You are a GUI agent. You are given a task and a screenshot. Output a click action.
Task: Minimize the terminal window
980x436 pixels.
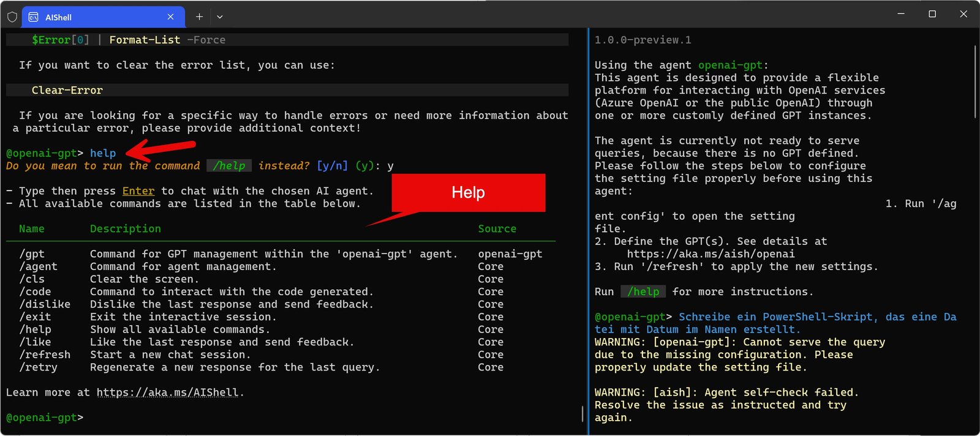pyautogui.click(x=901, y=14)
